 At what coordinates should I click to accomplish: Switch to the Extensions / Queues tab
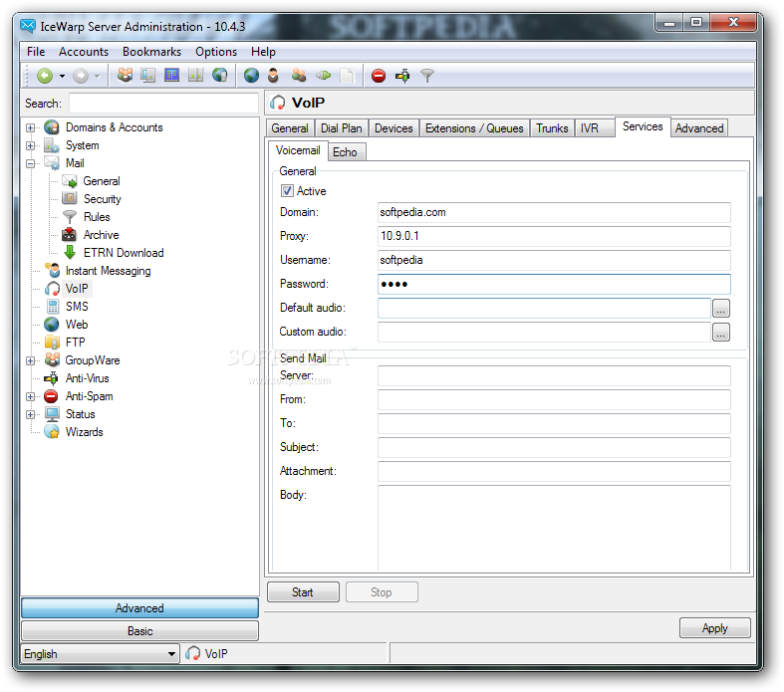point(474,128)
